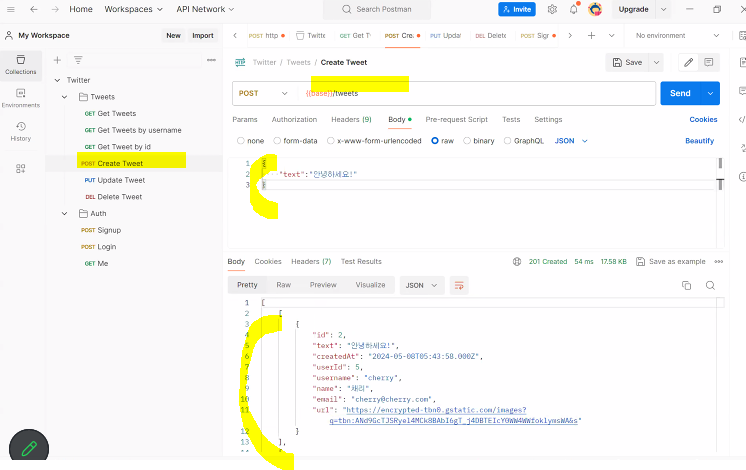Click the Send button
This screenshot has height=470, width=746.
click(680, 93)
